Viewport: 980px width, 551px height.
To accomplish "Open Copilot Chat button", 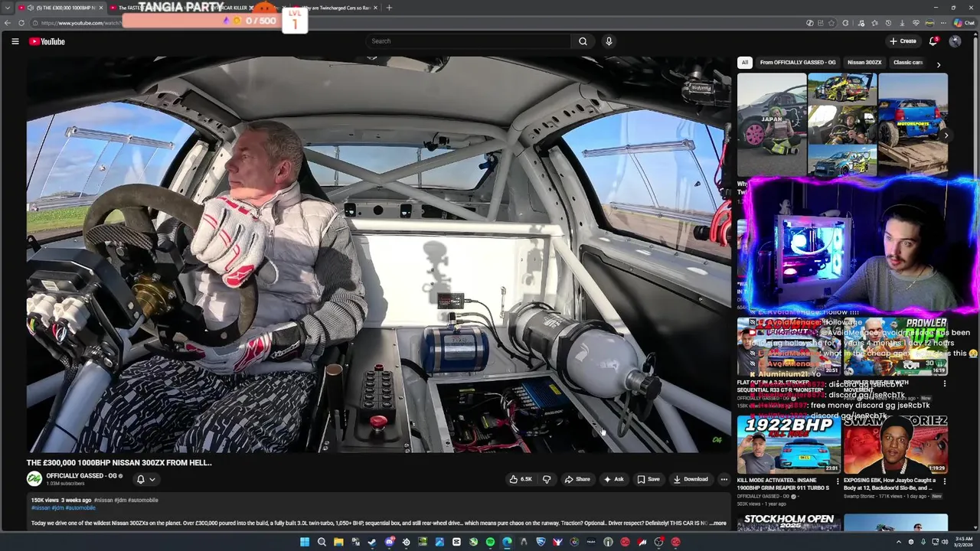I will (963, 23).
